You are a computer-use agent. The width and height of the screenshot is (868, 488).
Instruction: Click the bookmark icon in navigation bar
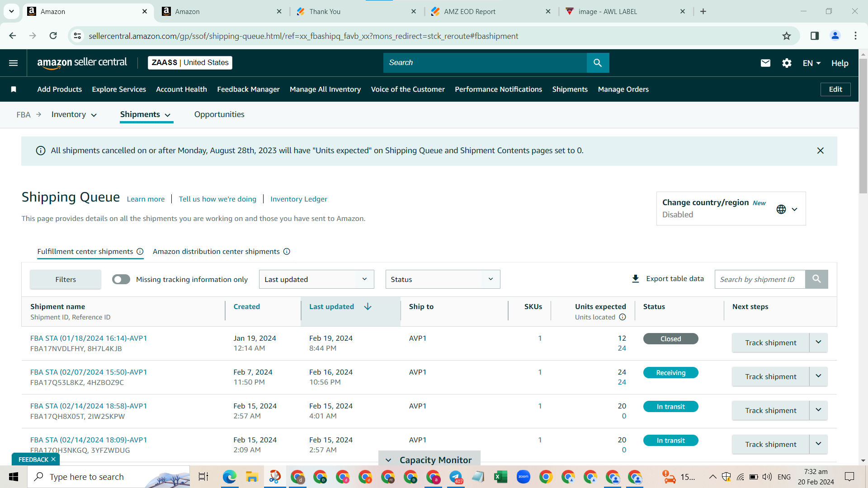point(14,89)
